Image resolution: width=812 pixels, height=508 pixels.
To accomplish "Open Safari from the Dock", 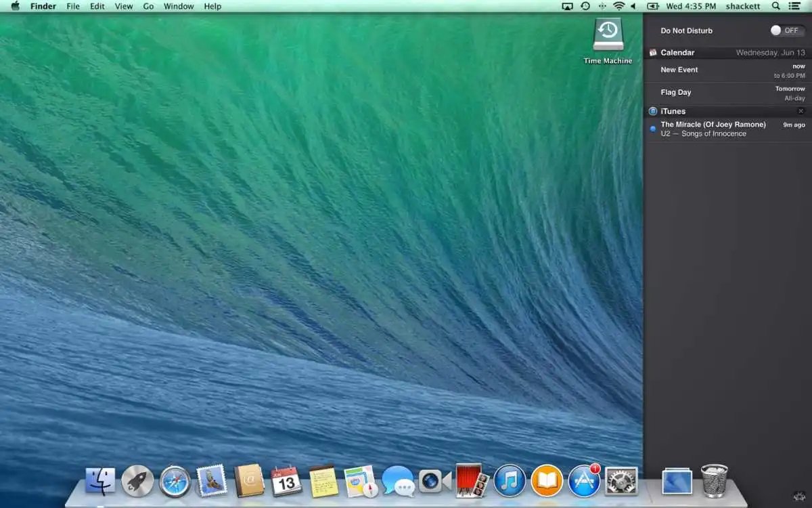I will pyautogui.click(x=174, y=484).
